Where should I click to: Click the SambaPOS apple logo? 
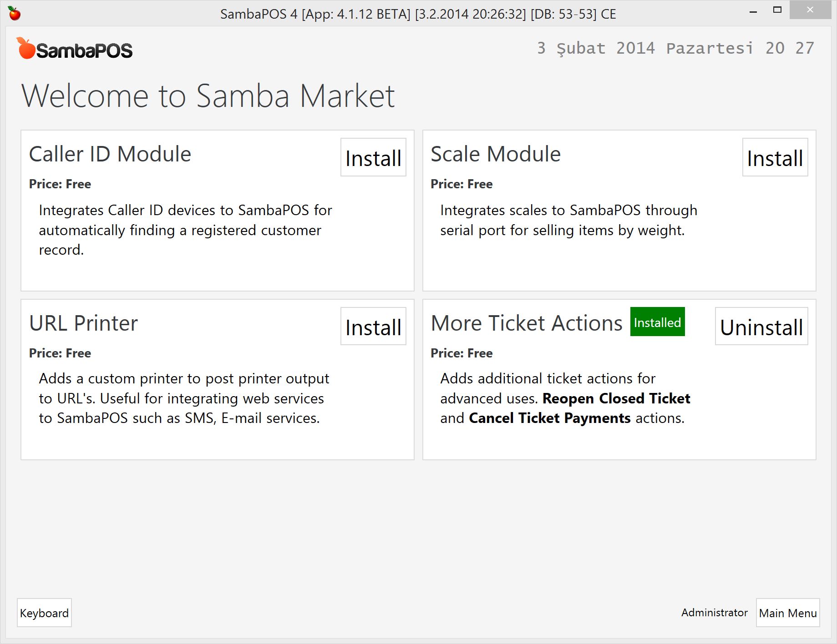[26, 49]
